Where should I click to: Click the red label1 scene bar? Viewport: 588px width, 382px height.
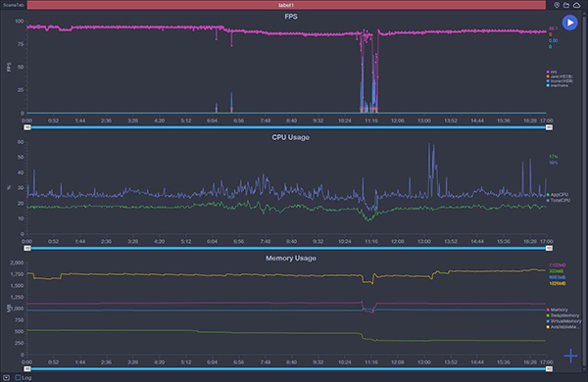pos(286,5)
